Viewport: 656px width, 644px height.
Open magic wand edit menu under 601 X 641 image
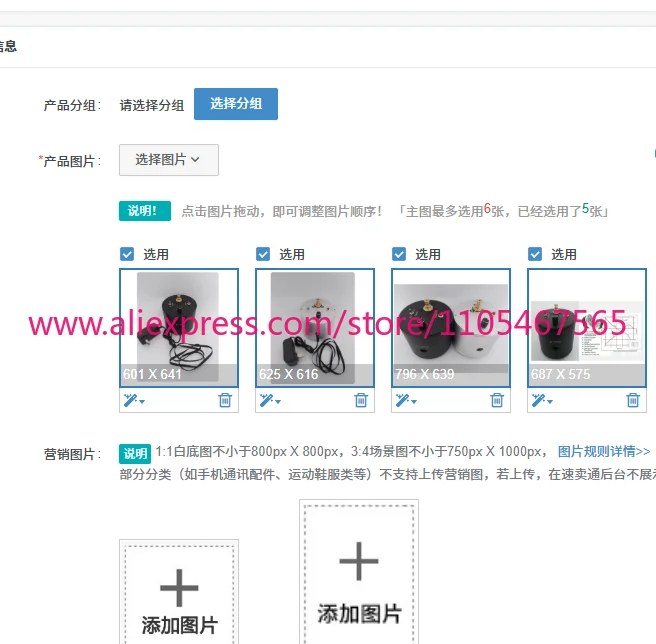tap(134, 400)
